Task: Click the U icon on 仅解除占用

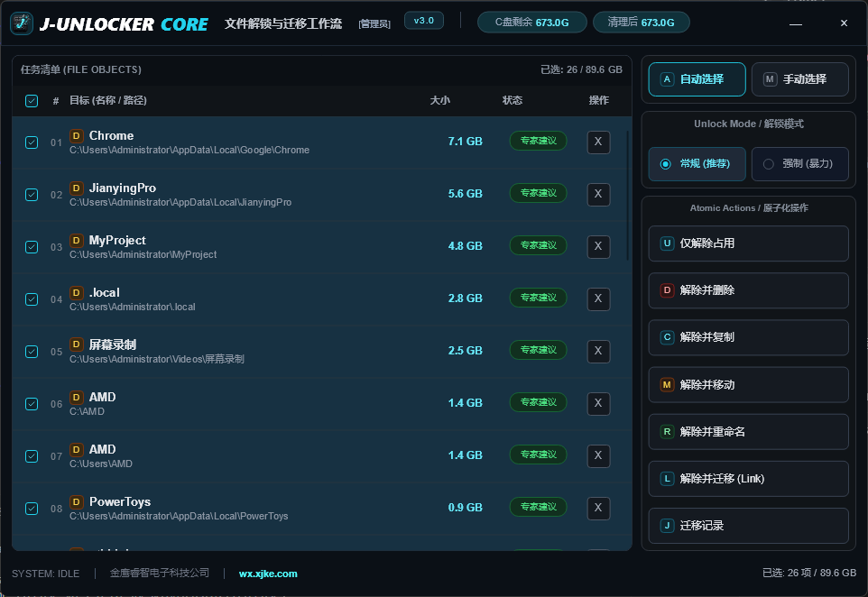Action: (667, 243)
